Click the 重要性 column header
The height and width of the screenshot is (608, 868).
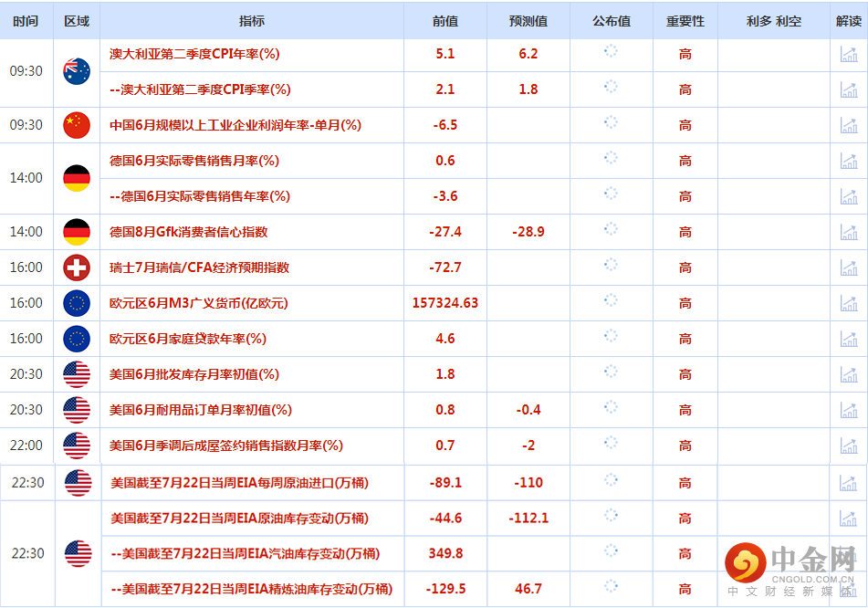(685, 21)
